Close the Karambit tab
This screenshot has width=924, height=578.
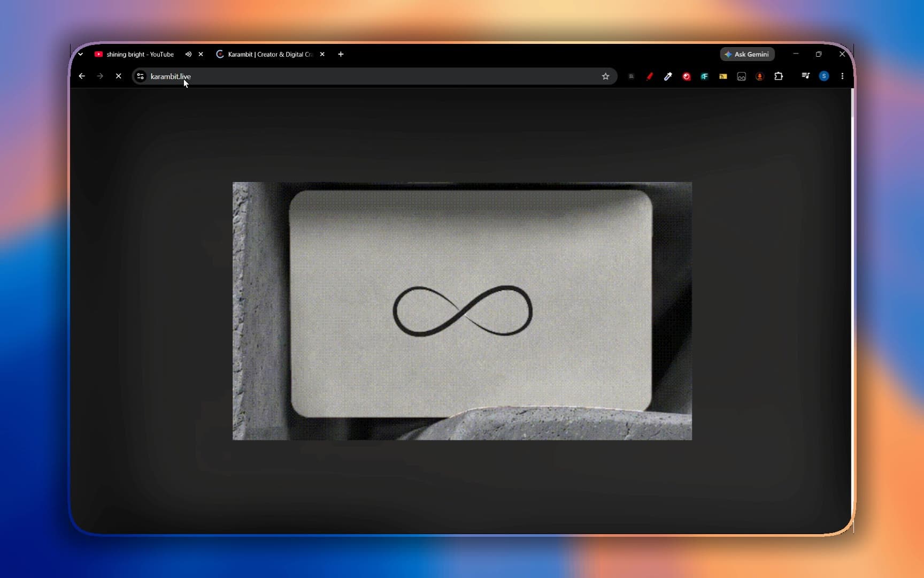[x=322, y=54]
